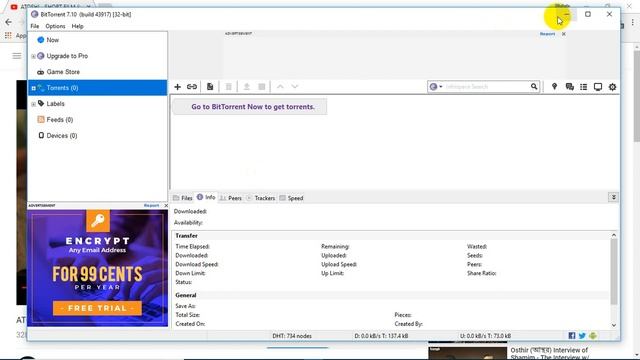Collapse the detail pane chevron button
Image resolution: width=640 pixels, height=360 pixels.
click(613, 198)
